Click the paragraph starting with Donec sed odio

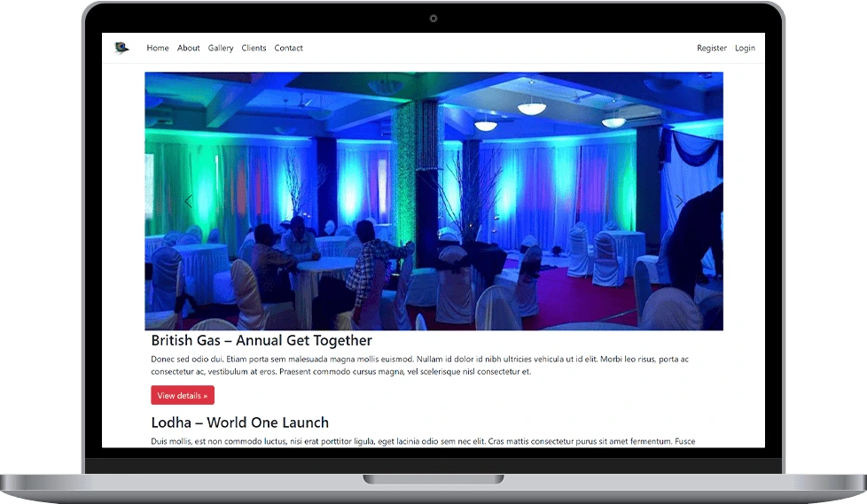(x=419, y=365)
